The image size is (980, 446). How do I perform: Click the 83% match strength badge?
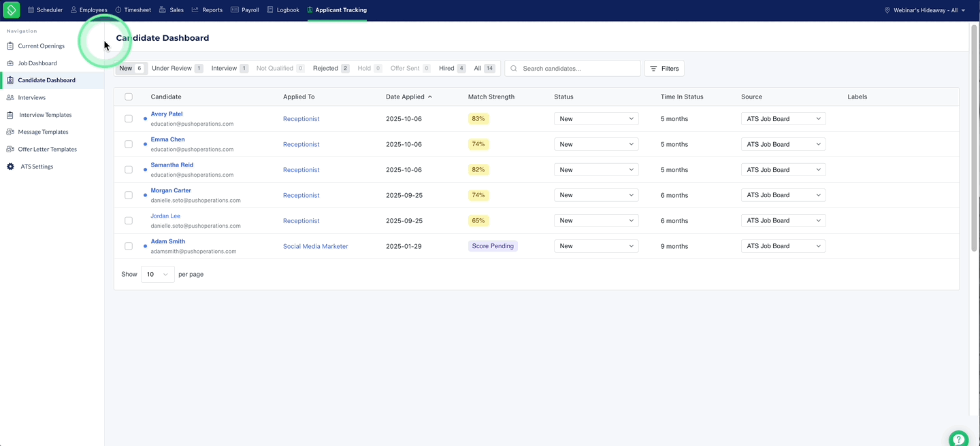click(478, 119)
